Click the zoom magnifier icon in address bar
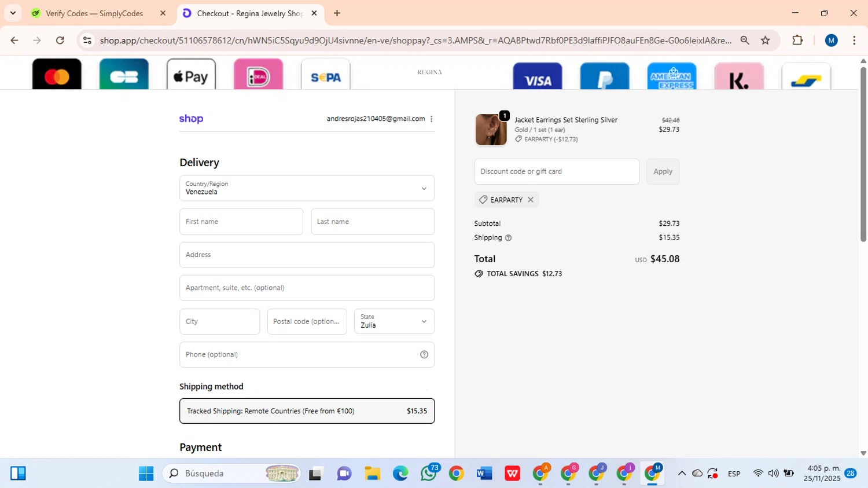The image size is (868, 488). pos(745,41)
